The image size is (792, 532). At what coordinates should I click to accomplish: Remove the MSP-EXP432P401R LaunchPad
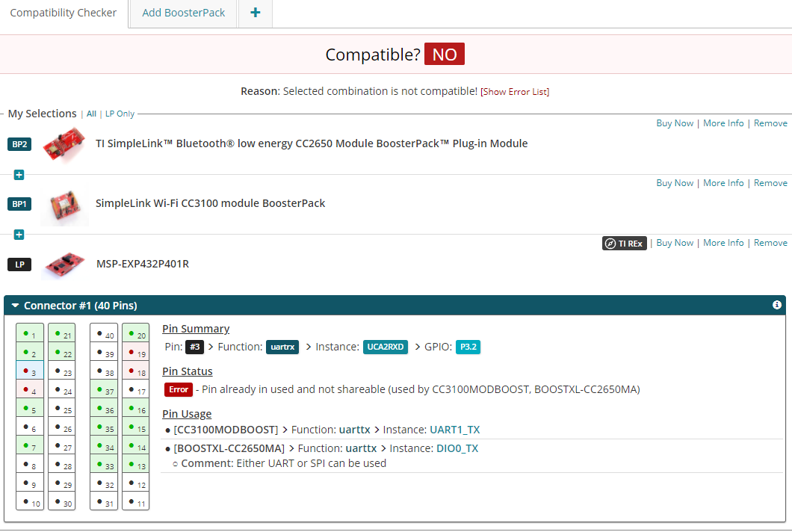click(x=770, y=243)
